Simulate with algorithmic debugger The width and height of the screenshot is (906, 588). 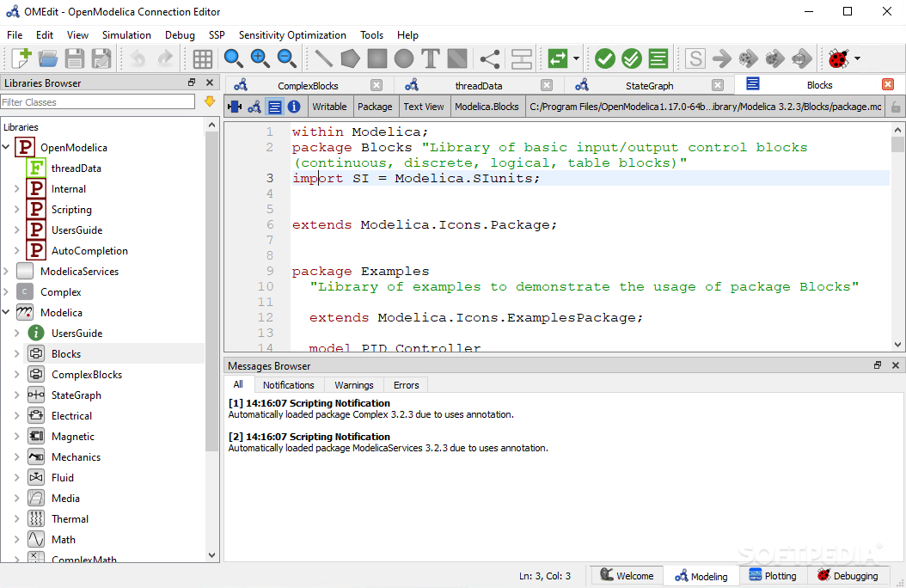774,58
